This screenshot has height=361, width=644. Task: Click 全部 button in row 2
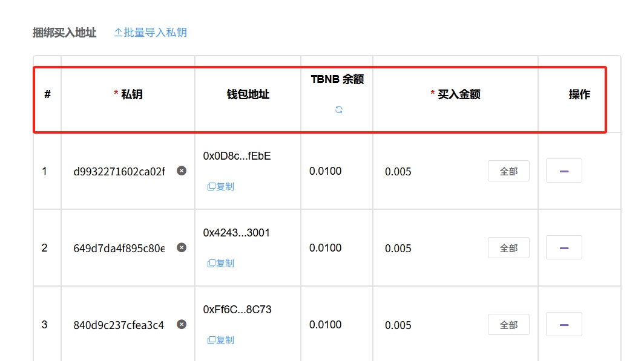click(x=508, y=248)
